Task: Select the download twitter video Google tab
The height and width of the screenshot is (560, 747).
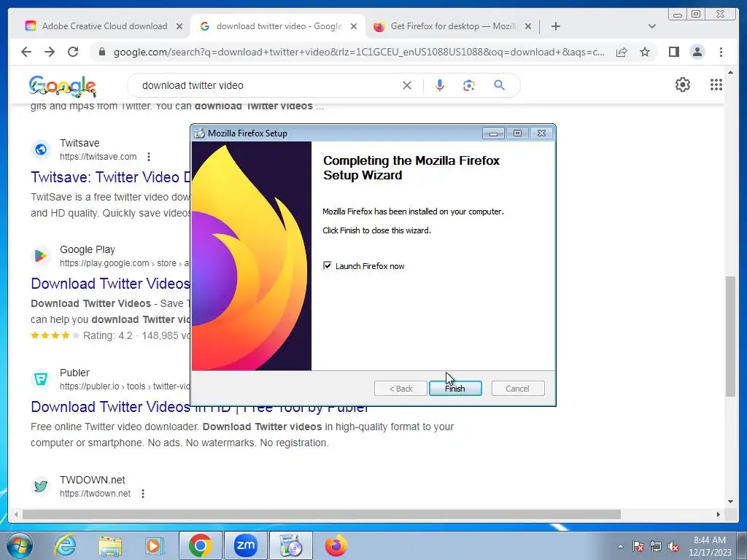Action: click(x=279, y=26)
